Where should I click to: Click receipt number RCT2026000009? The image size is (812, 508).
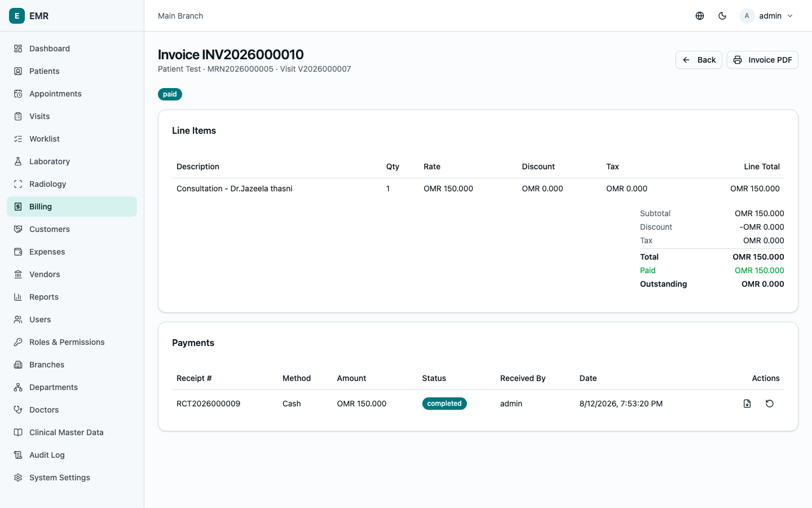(209, 404)
